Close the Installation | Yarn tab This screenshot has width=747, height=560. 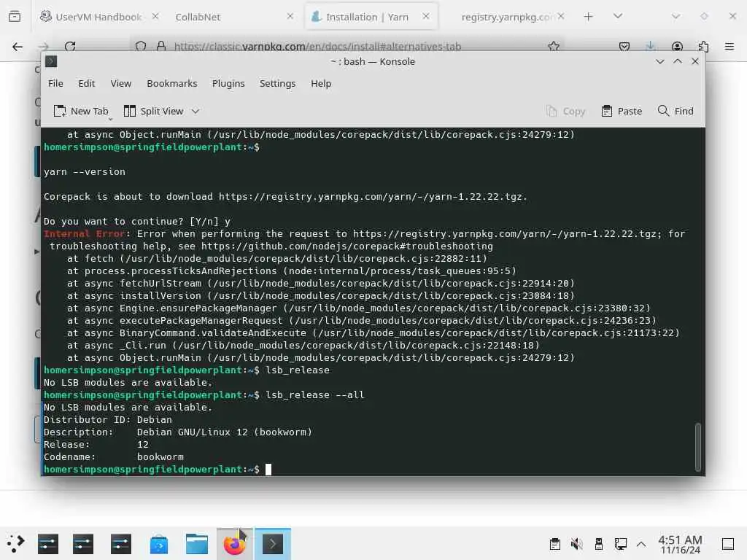tap(426, 17)
